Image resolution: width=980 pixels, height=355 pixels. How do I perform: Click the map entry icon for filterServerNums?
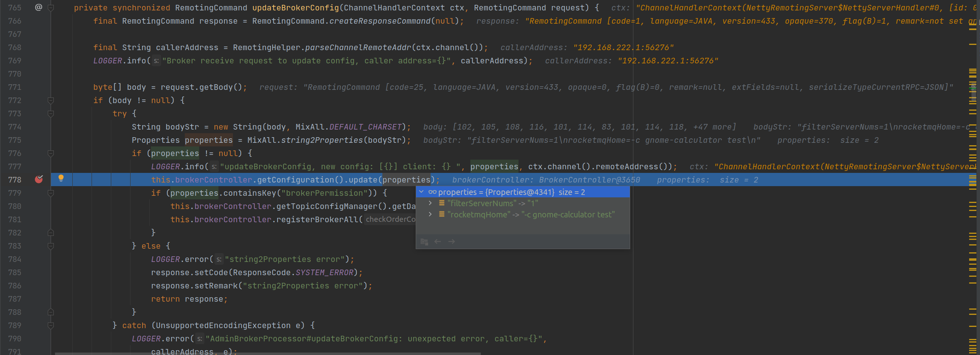442,203
